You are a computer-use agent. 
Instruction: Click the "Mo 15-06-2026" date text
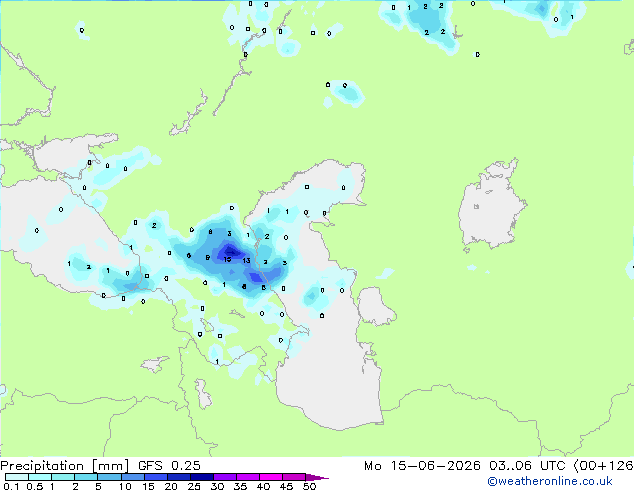coord(422,466)
